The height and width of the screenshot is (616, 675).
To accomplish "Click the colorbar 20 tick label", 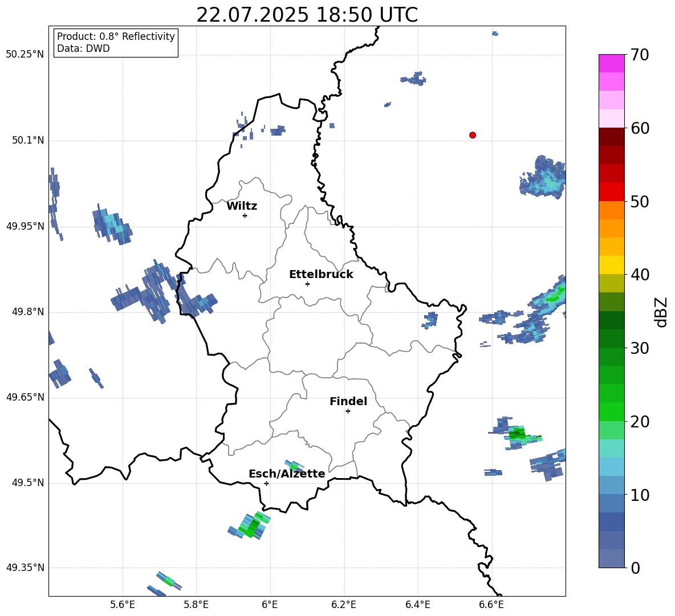I will 640,422.
